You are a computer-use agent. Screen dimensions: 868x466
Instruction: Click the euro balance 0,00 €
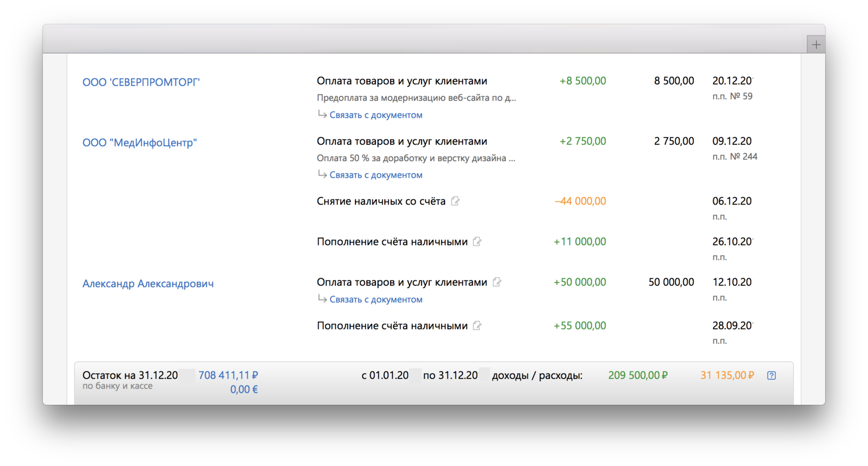(244, 390)
